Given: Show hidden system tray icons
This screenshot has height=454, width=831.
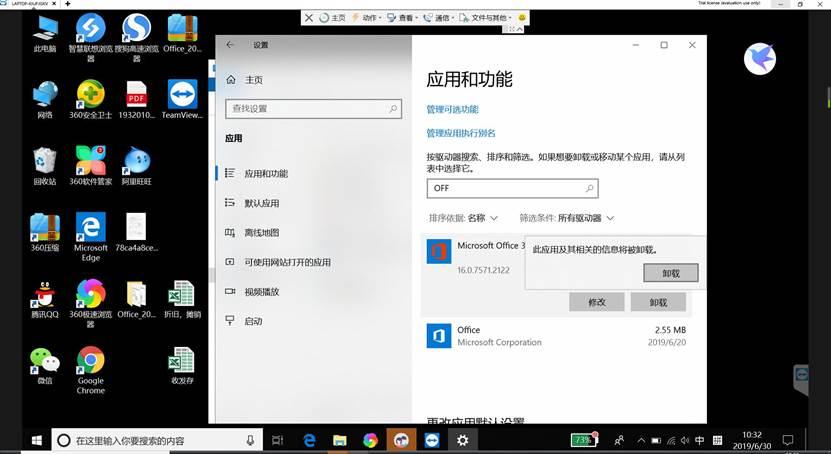Looking at the screenshot, I should tap(641, 440).
